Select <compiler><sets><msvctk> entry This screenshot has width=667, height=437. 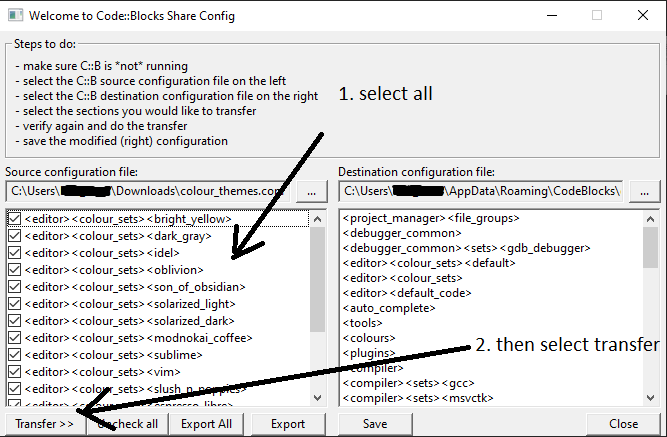pyautogui.click(x=418, y=398)
